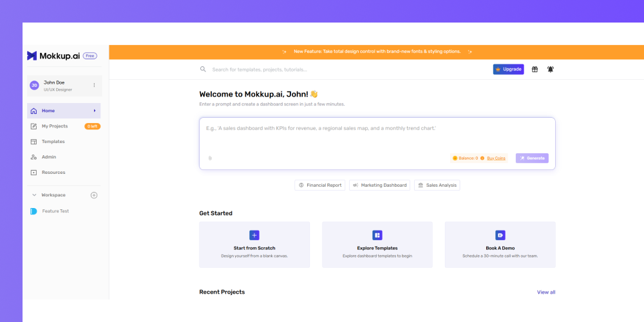Click the JD user avatar
Screen dimensions: 644x322
pyautogui.click(x=34, y=86)
